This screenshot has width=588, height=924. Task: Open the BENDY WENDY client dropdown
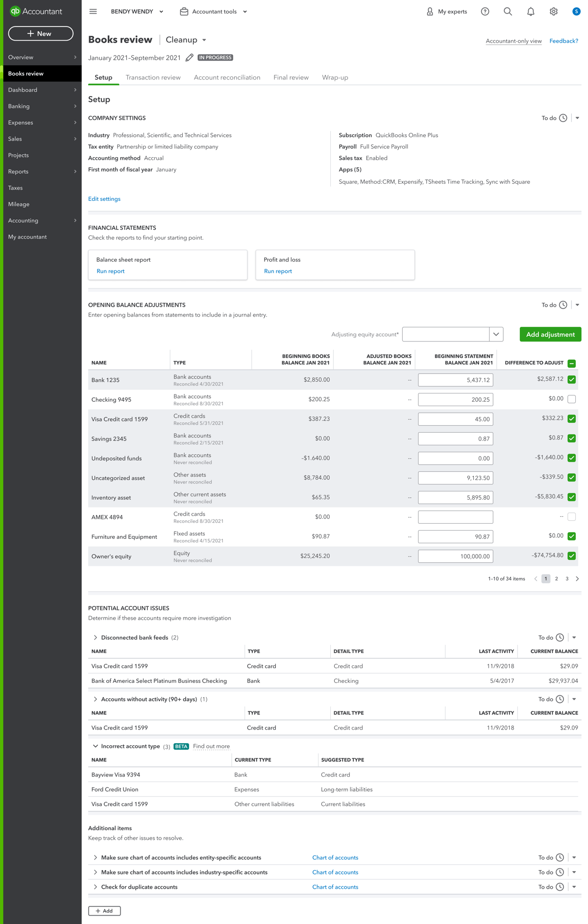click(137, 11)
